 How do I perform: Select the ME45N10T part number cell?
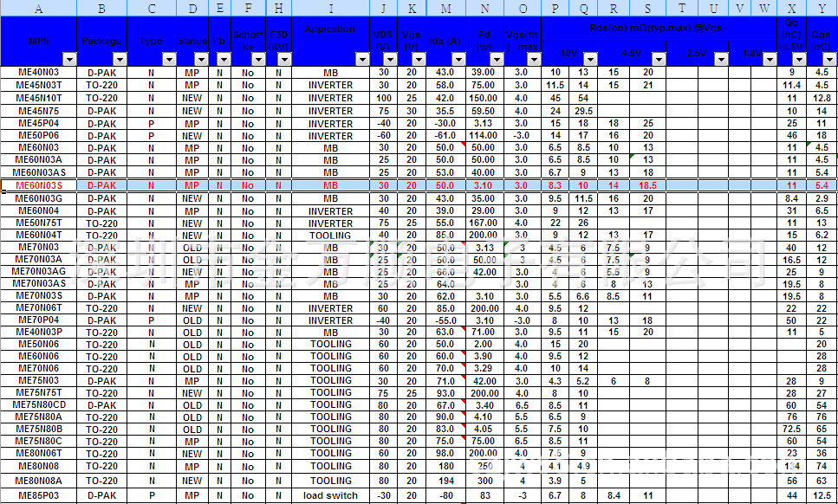pos(39,98)
